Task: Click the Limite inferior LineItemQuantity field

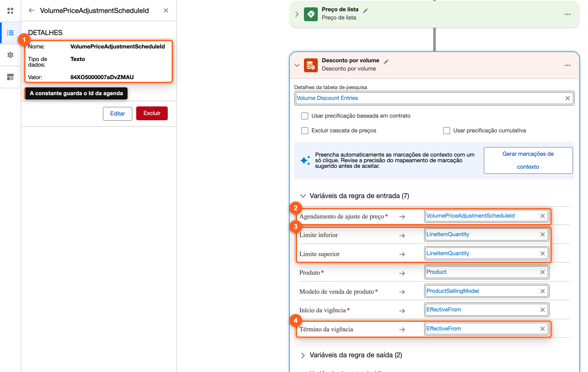Action: (x=486, y=234)
